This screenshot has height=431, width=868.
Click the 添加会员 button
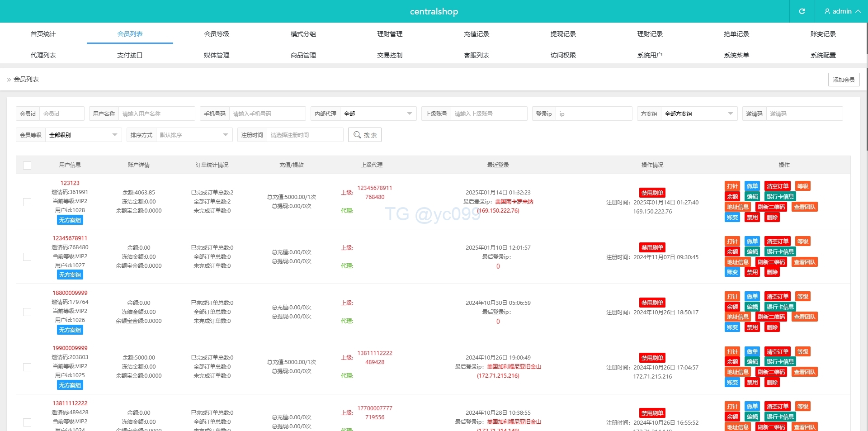[844, 80]
